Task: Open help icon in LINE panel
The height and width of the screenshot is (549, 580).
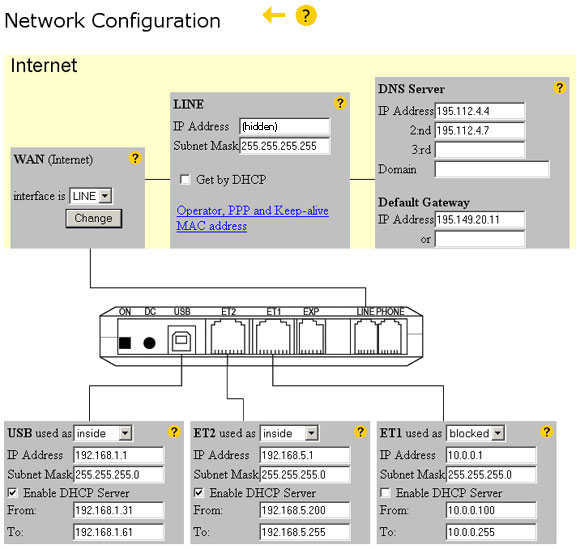Action: pos(340,103)
